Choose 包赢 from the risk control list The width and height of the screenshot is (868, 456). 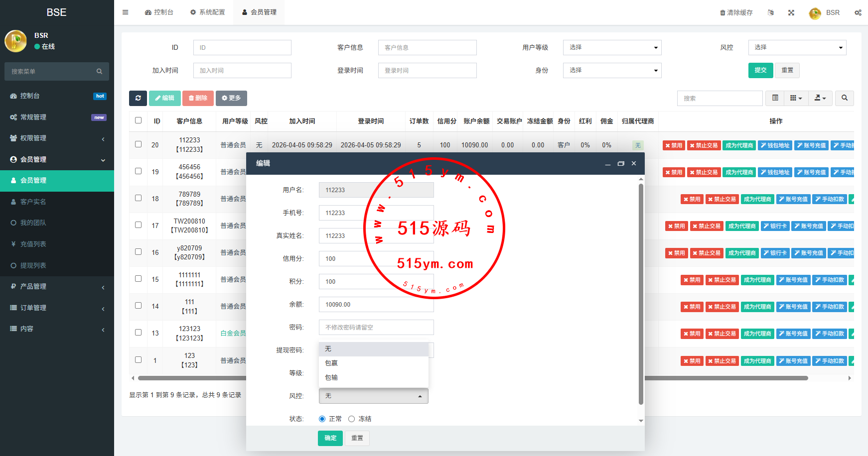tap(332, 363)
